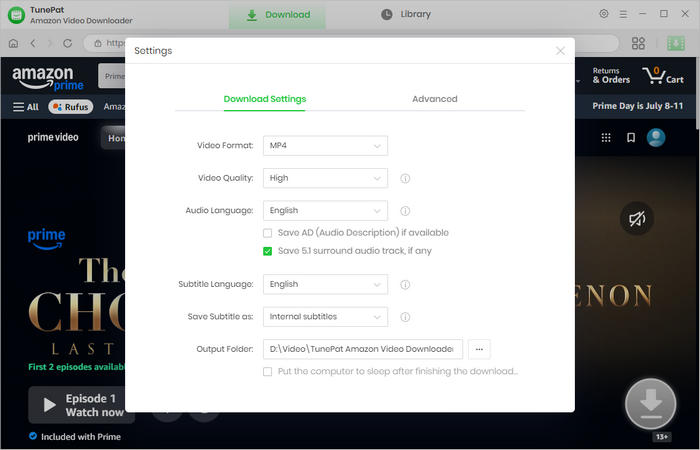
Task: Browse output folder with ellipsis button
Action: pos(479,349)
